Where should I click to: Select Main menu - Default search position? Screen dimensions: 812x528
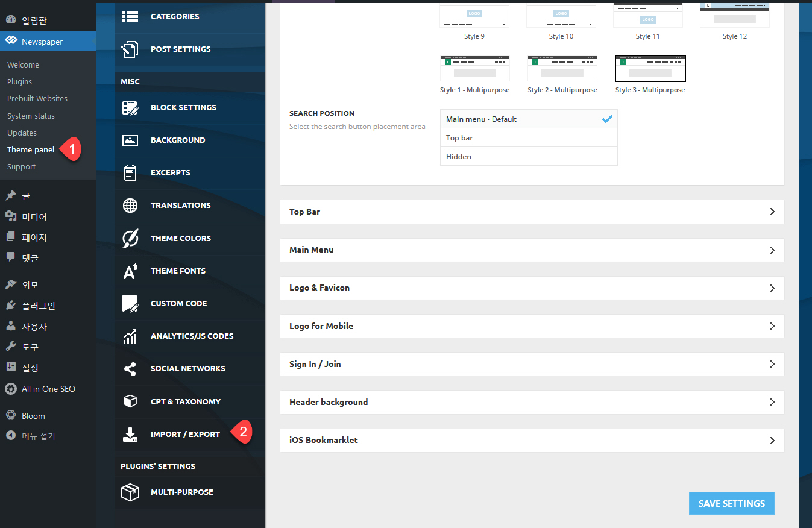pyautogui.click(x=529, y=119)
